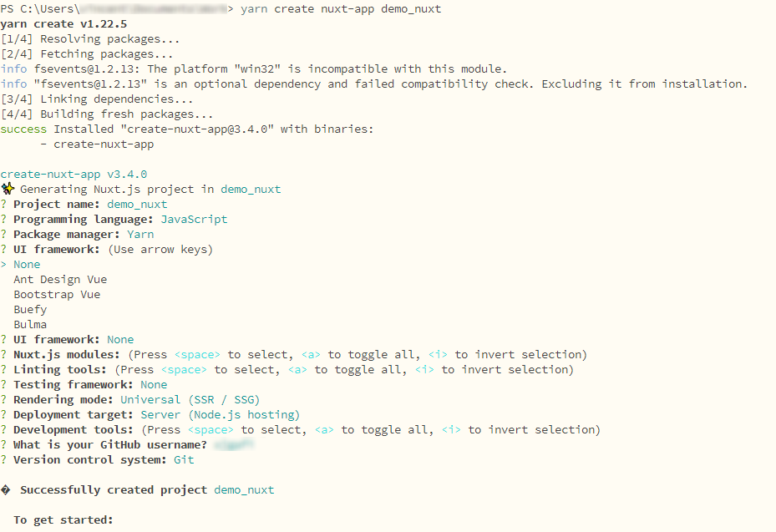Select the highlighted None UI framework option
This screenshot has height=532, width=776.
[27, 264]
